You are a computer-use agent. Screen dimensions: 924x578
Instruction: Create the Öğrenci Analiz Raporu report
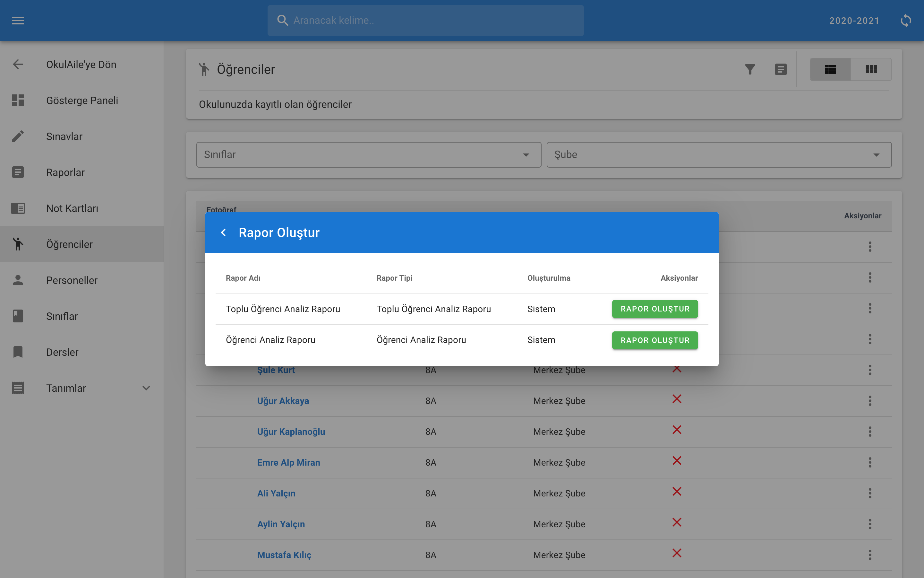coord(655,340)
